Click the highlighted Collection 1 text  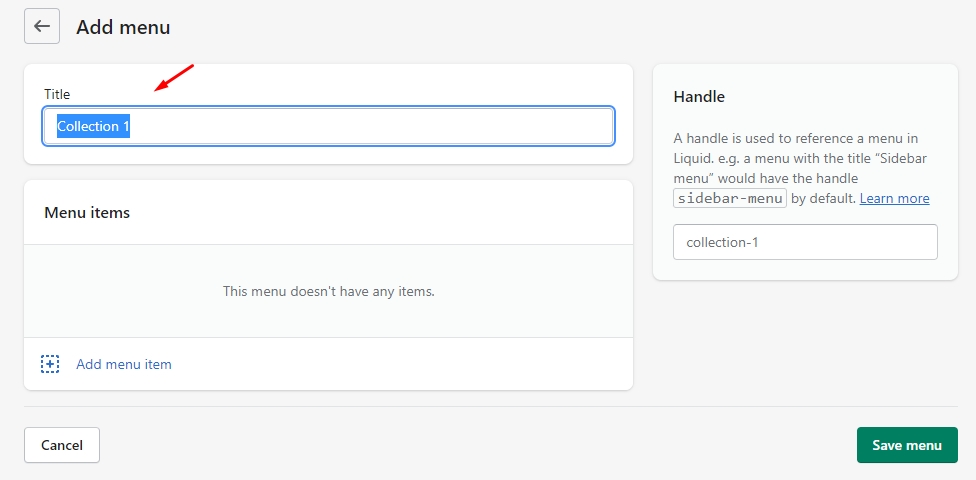[93, 127]
